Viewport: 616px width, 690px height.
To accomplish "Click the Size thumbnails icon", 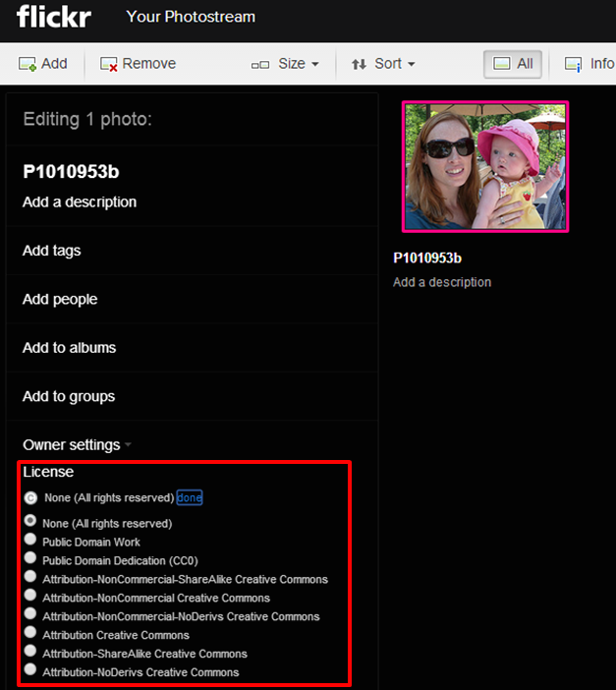I will point(260,65).
